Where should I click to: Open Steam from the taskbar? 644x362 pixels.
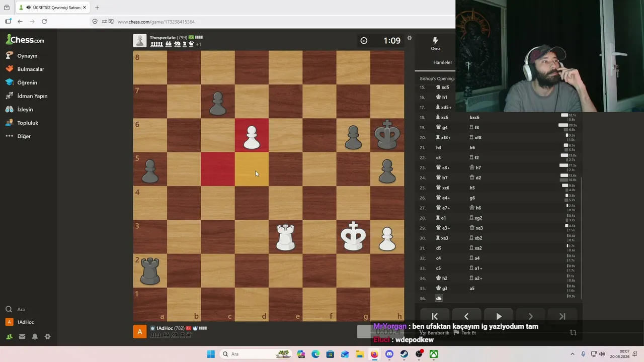404,354
